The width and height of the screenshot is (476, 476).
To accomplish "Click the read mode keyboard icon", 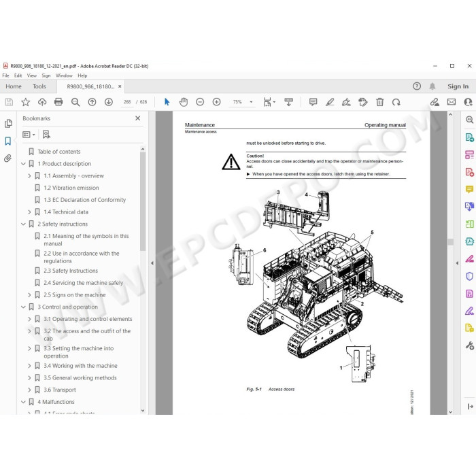I will click(289, 102).
